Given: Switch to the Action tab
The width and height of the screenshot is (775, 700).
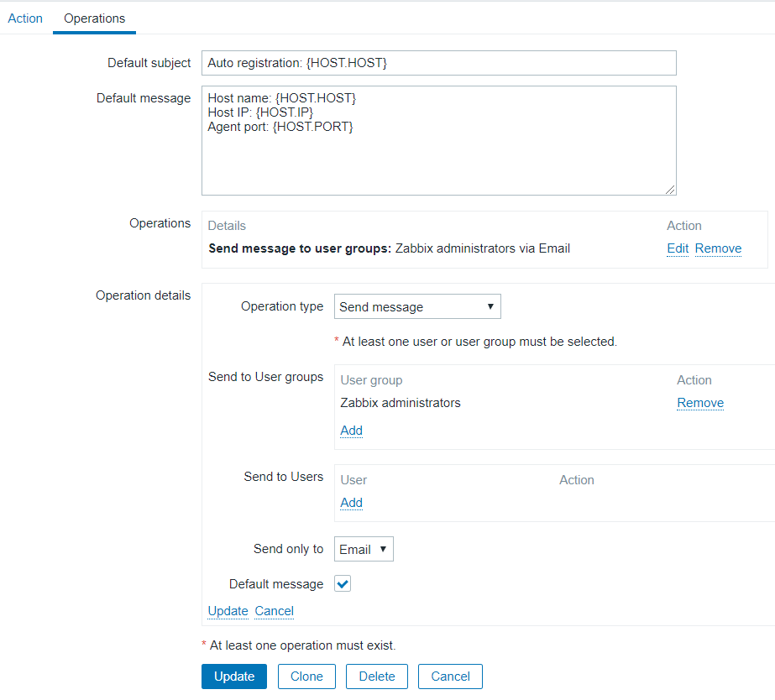Looking at the screenshot, I should click(x=25, y=18).
